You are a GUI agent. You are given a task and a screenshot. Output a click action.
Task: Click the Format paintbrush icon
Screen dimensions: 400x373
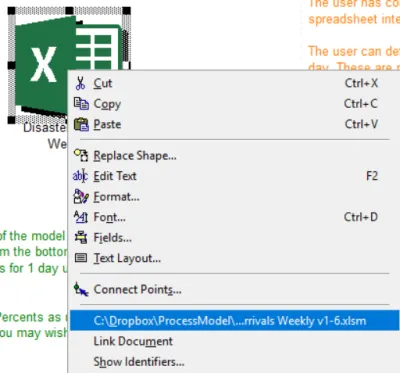81,196
